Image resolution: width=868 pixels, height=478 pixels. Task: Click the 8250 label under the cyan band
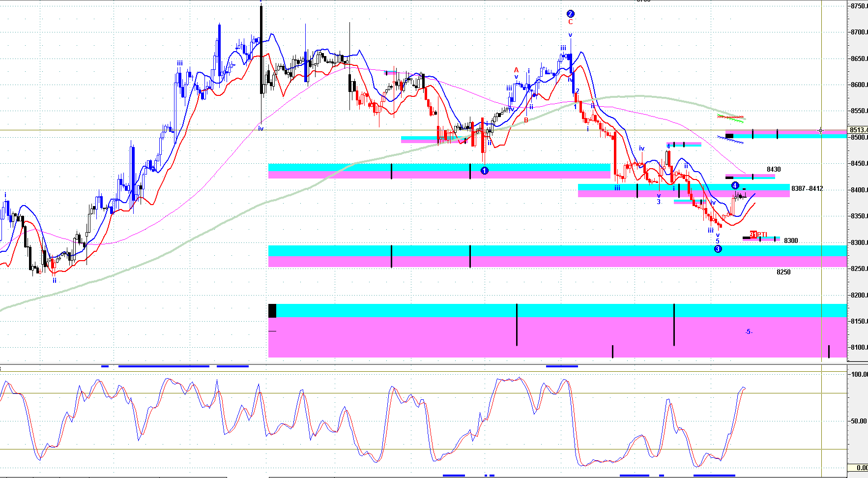point(783,272)
